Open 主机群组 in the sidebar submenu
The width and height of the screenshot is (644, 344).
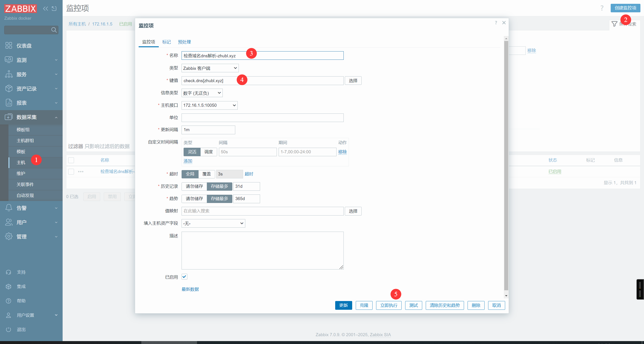pyautogui.click(x=25, y=141)
